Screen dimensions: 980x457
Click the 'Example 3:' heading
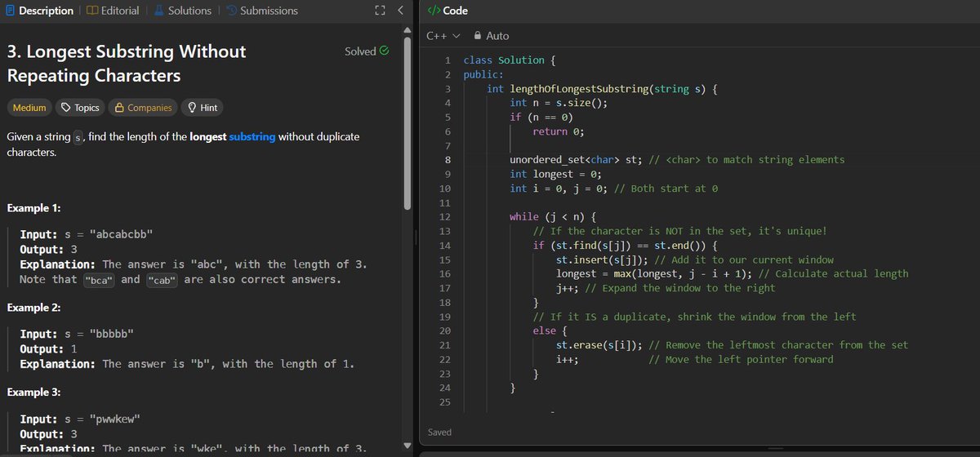pyautogui.click(x=33, y=393)
